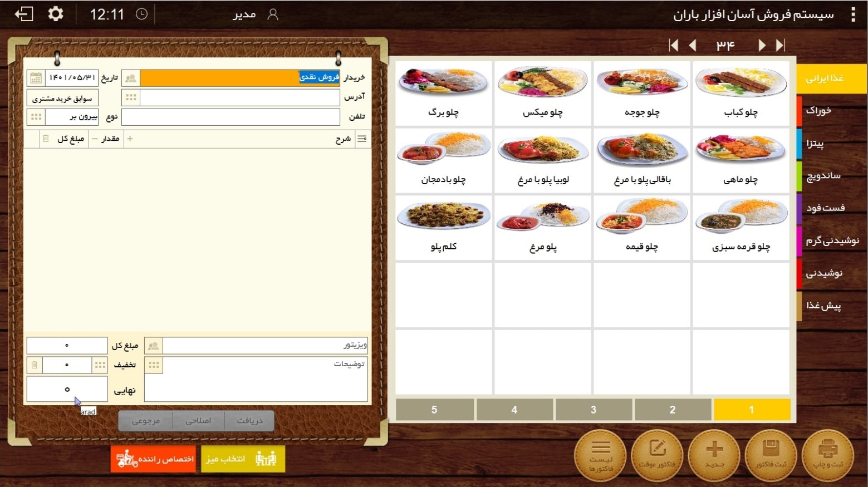
Task: Click the logout exit icon
Action: tap(24, 14)
